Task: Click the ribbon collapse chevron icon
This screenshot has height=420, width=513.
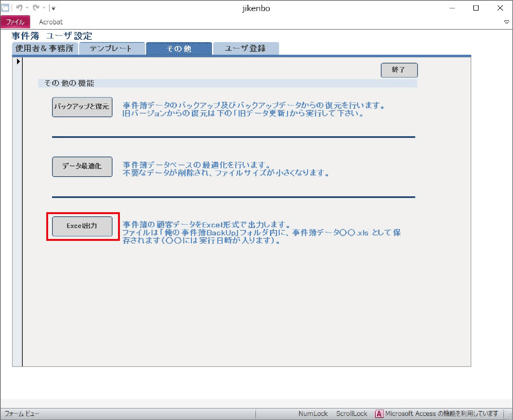Action: pyautogui.click(x=506, y=22)
